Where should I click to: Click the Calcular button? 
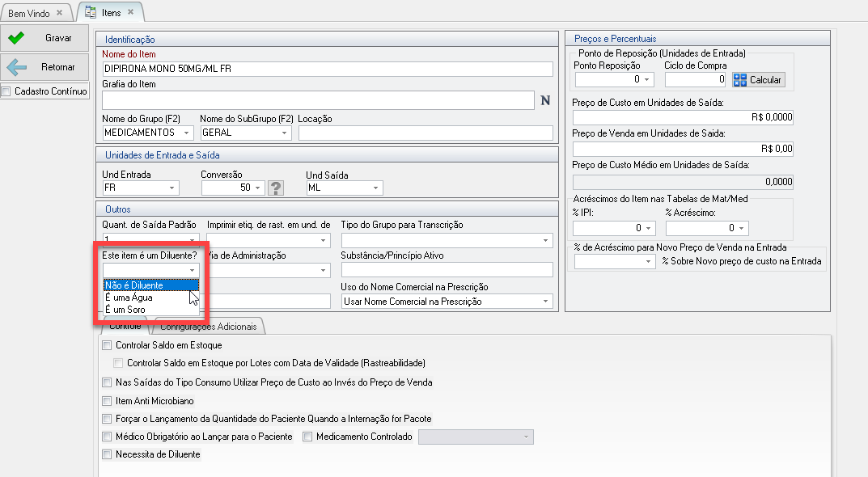(x=758, y=80)
